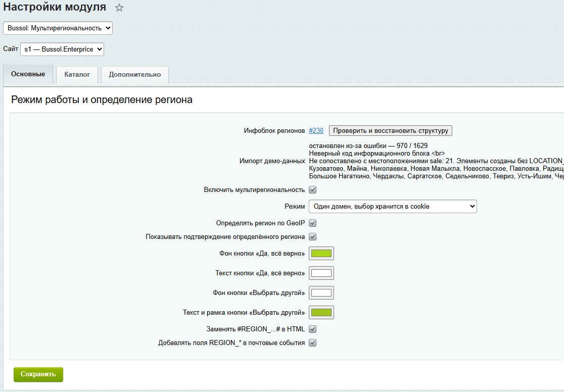Click the 'Неверный код информационного блока' error line

[377, 153]
